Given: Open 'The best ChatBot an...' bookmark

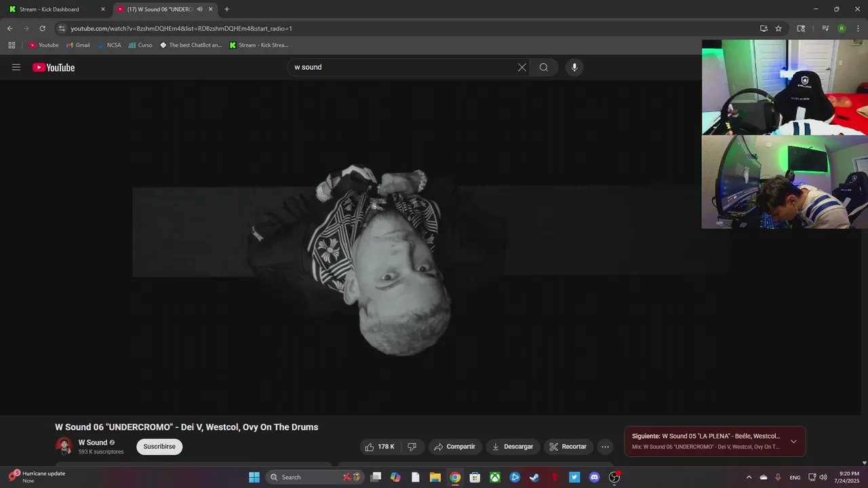Looking at the screenshot, I should pyautogui.click(x=191, y=45).
